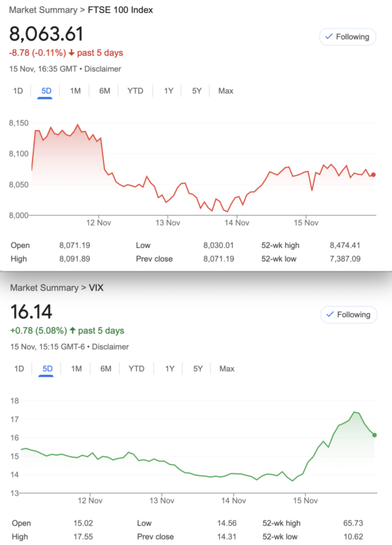The height and width of the screenshot is (545, 392).
Task: Click the green up arrow beside past 5 days
Action: pos(72,330)
